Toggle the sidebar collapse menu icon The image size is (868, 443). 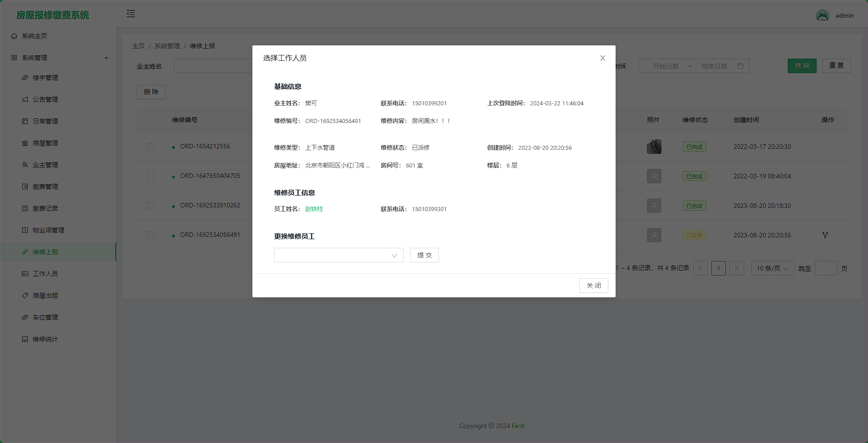point(131,14)
